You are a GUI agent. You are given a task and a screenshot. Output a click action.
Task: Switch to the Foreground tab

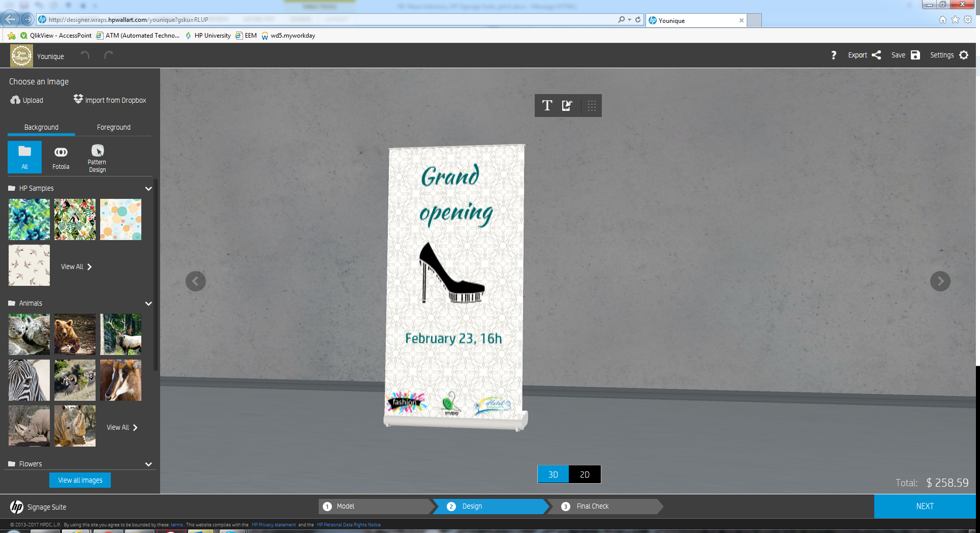point(114,127)
